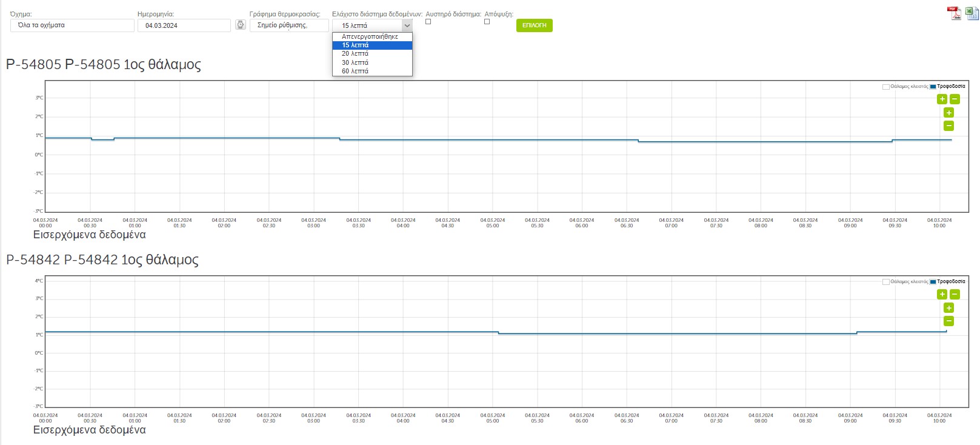This screenshot has width=980, height=445.
Task: Export the report to Excel
Action: point(972,13)
